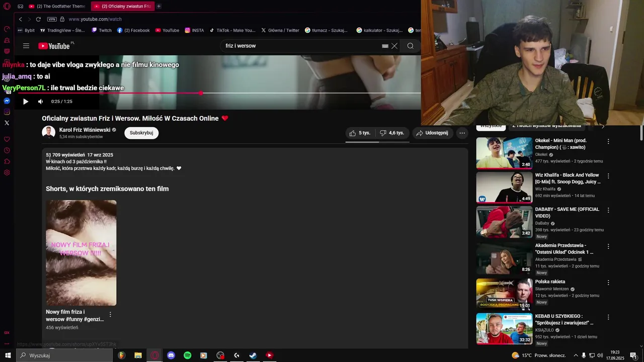Click the YouTube hamburger guide menu
The height and width of the screenshot is (362, 644).
(x=26, y=46)
